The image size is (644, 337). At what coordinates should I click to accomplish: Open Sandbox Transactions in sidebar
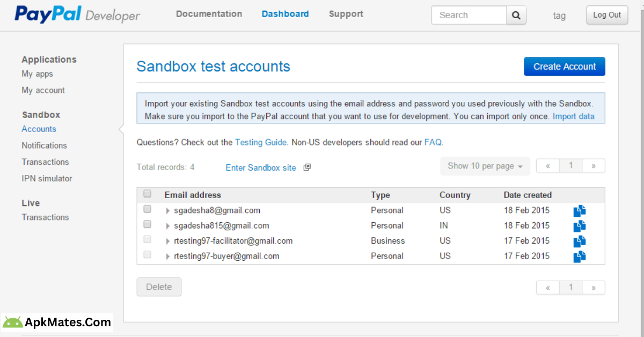click(x=45, y=162)
